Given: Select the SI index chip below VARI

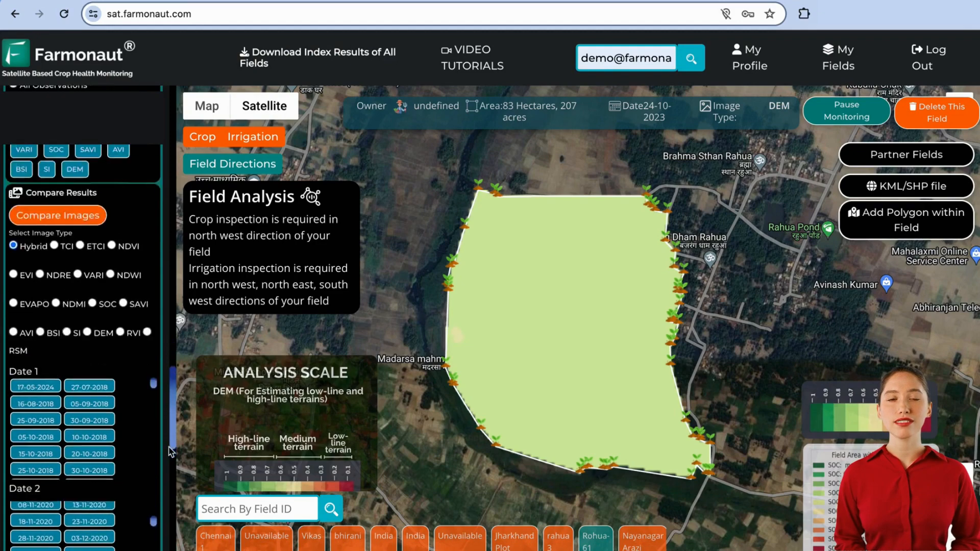Looking at the screenshot, I should tap(46, 169).
